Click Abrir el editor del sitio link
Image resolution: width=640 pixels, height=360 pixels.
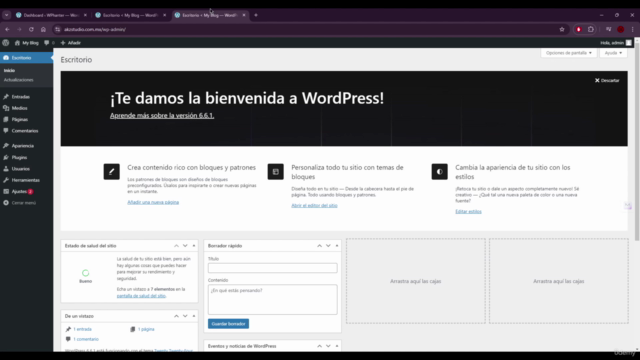click(314, 205)
